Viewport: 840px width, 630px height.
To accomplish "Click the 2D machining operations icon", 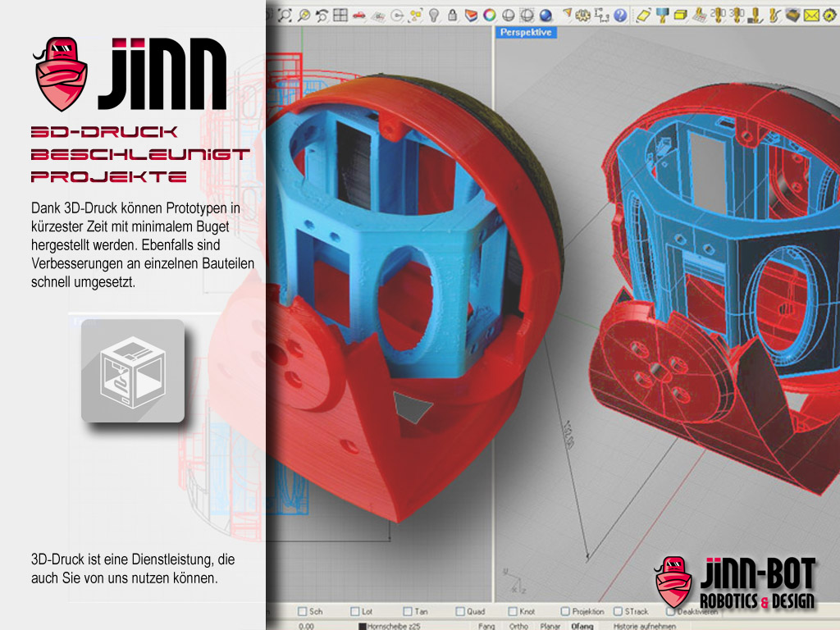I will click(x=718, y=15).
